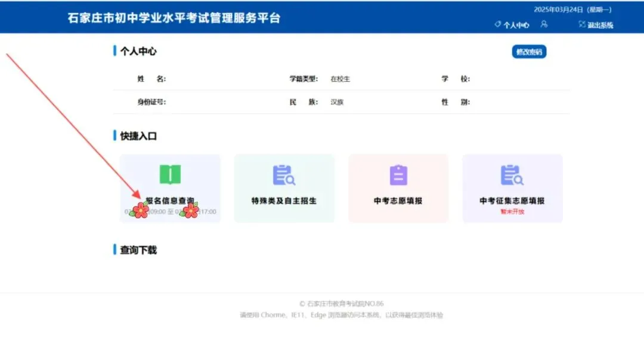
Task: Click the 汉族 value after 民族
Action: [x=337, y=103]
